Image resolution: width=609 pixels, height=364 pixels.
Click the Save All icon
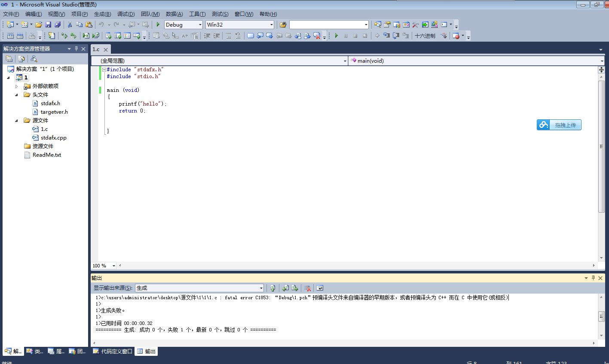point(58,24)
